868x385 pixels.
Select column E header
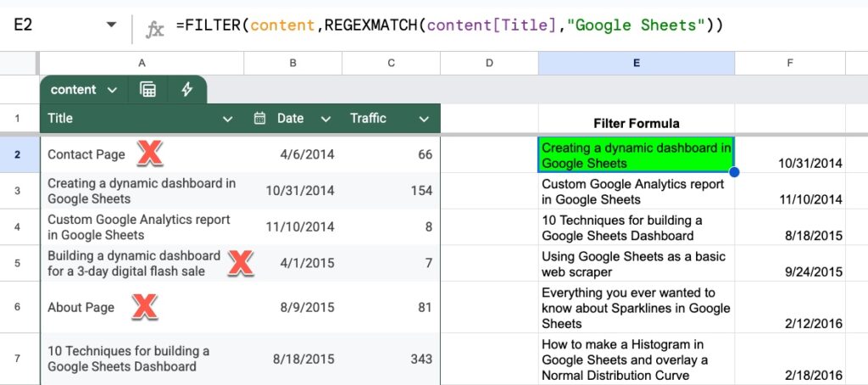tap(636, 63)
